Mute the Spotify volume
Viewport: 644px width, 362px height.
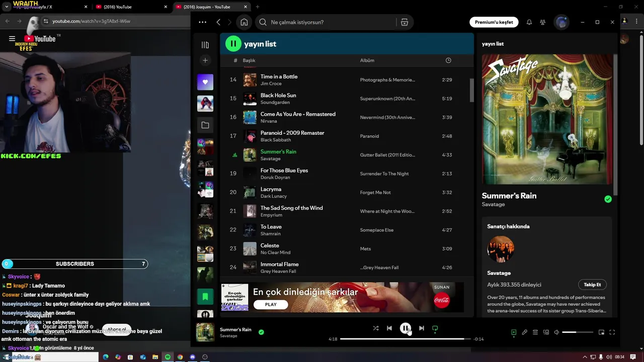click(x=556, y=332)
